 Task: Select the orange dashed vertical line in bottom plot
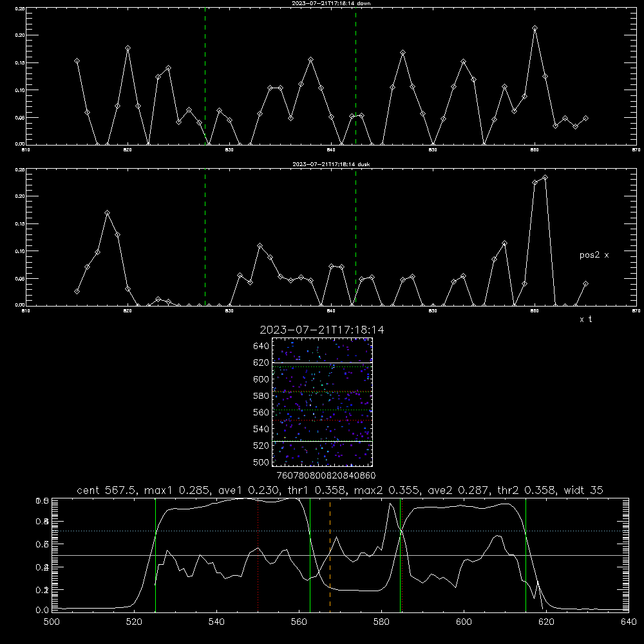tap(330, 554)
